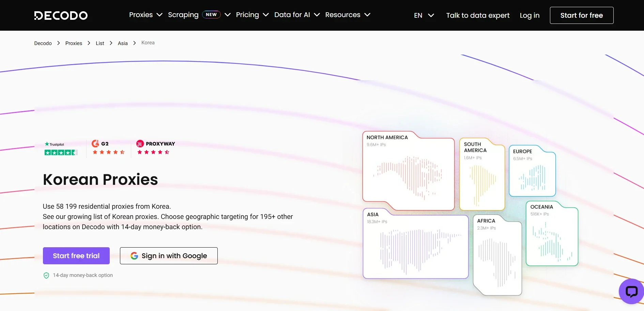Select the Europe map card

pos(532,171)
